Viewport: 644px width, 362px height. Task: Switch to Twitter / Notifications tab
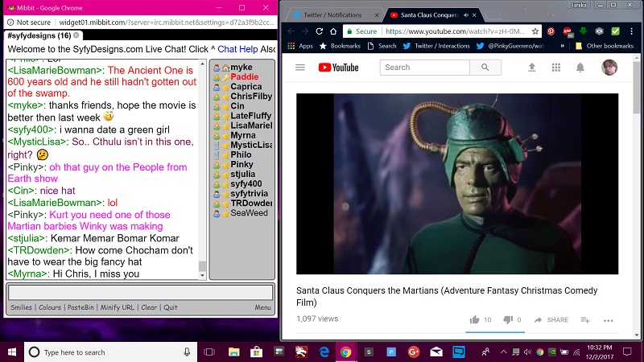tap(332, 15)
